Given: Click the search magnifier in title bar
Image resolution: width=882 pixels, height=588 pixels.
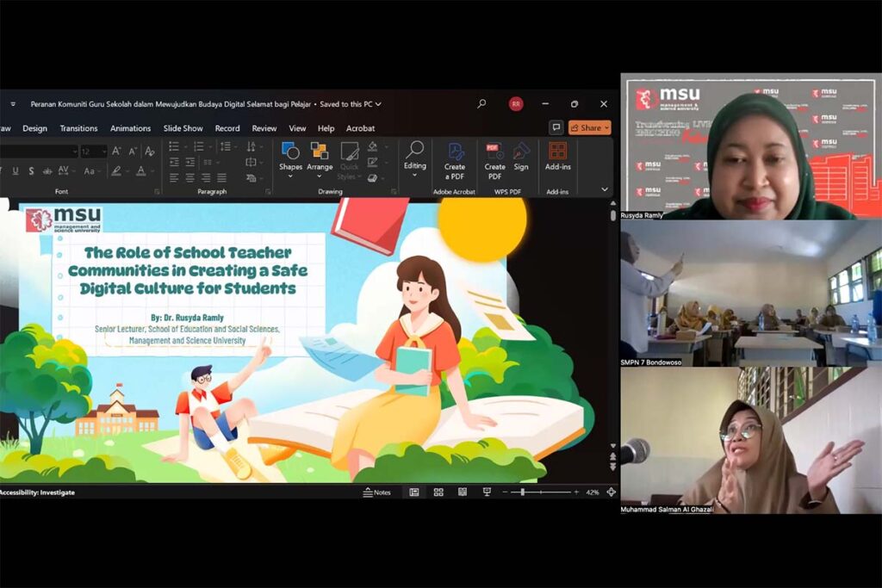Looking at the screenshot, I should point(481,104).
